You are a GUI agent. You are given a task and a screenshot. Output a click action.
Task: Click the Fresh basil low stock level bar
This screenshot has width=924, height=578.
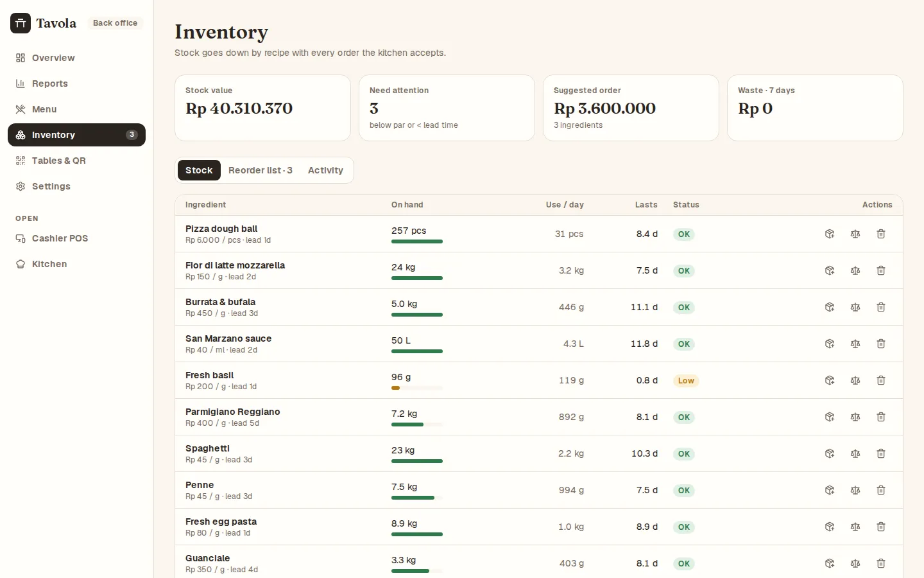[x=417, y=388]
